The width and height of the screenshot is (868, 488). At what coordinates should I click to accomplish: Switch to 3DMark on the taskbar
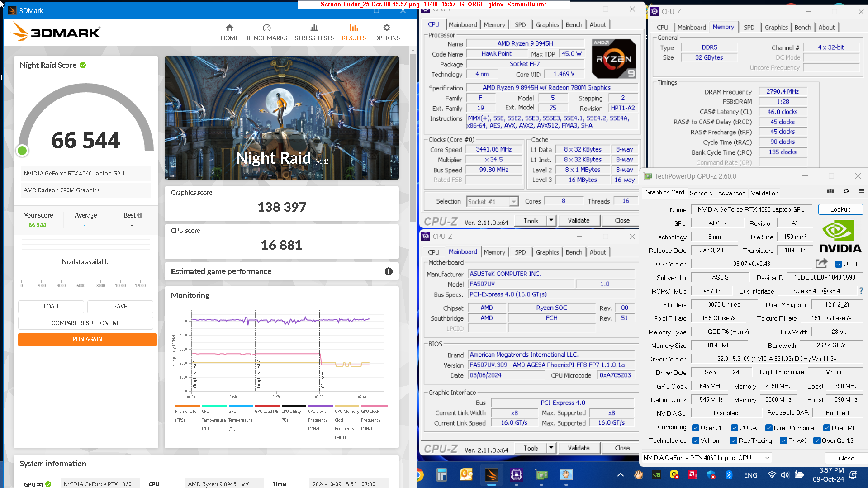point(491,474)
